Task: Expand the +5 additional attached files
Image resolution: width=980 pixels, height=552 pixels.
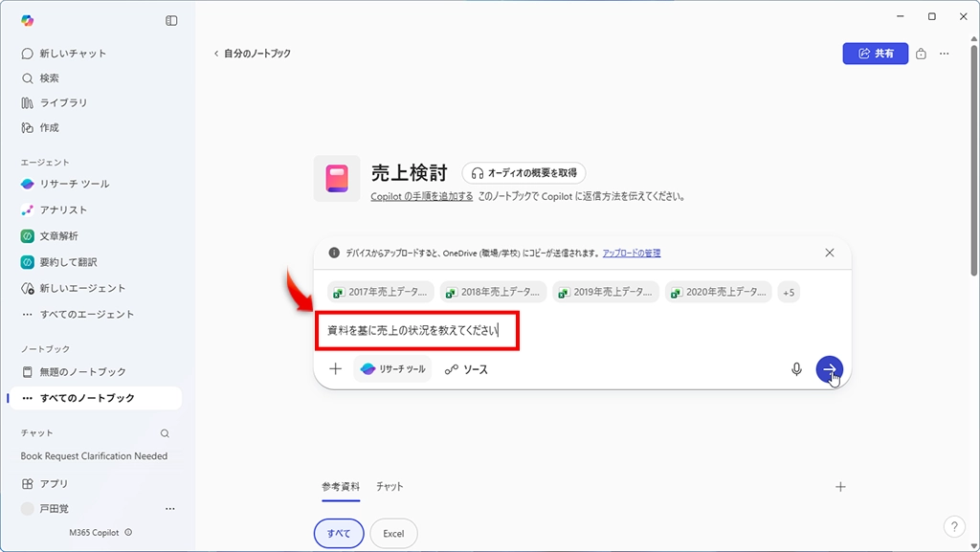Action: [789, 293]
